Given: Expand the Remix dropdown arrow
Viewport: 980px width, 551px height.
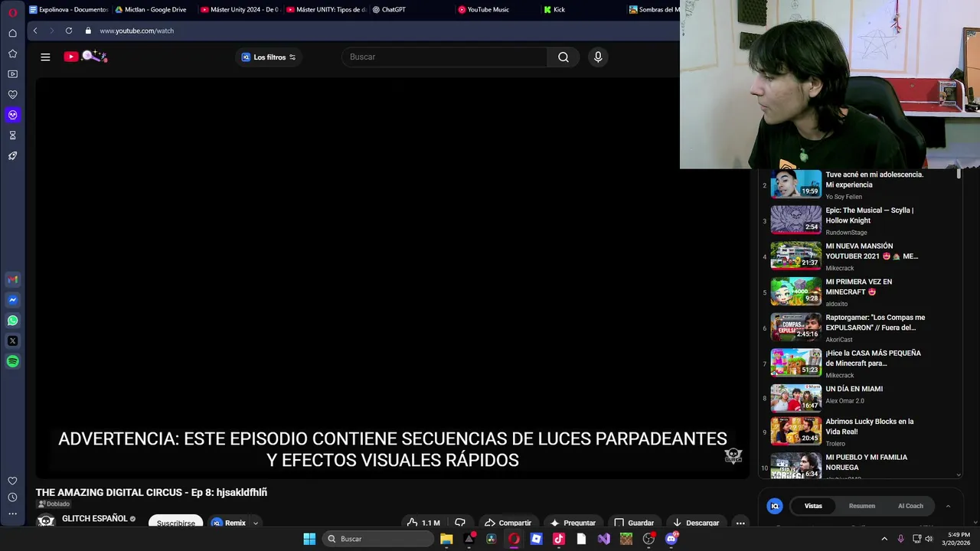Looking at the screenshot, I should point(256,523).
